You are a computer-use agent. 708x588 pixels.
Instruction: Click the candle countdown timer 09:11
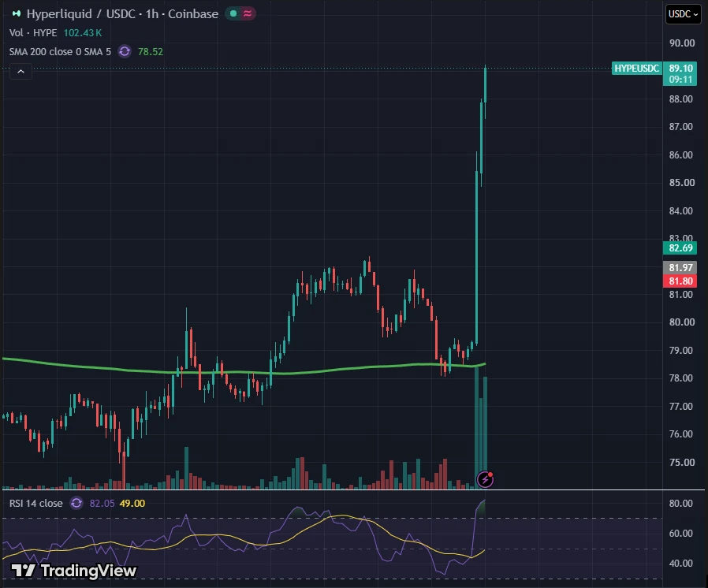680,80
